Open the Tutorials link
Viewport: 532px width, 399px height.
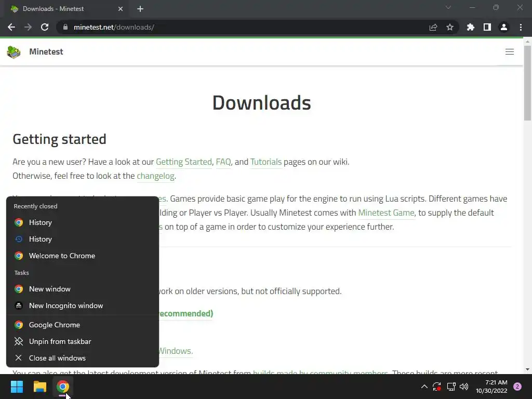click(266, 162)
